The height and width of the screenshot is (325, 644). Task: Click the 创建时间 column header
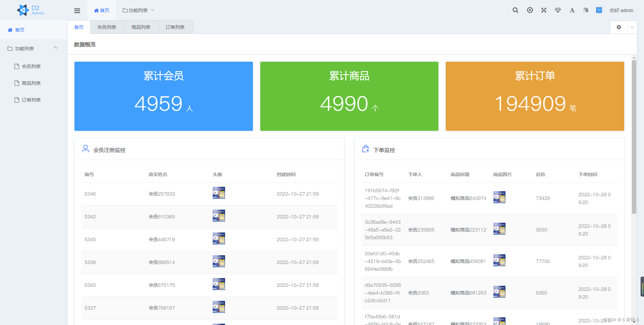click(286, 174)
